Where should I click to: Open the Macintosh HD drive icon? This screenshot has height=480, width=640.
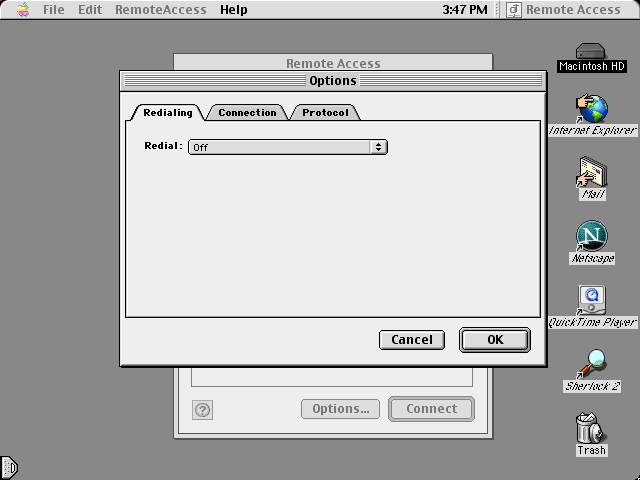pos(590,51)
